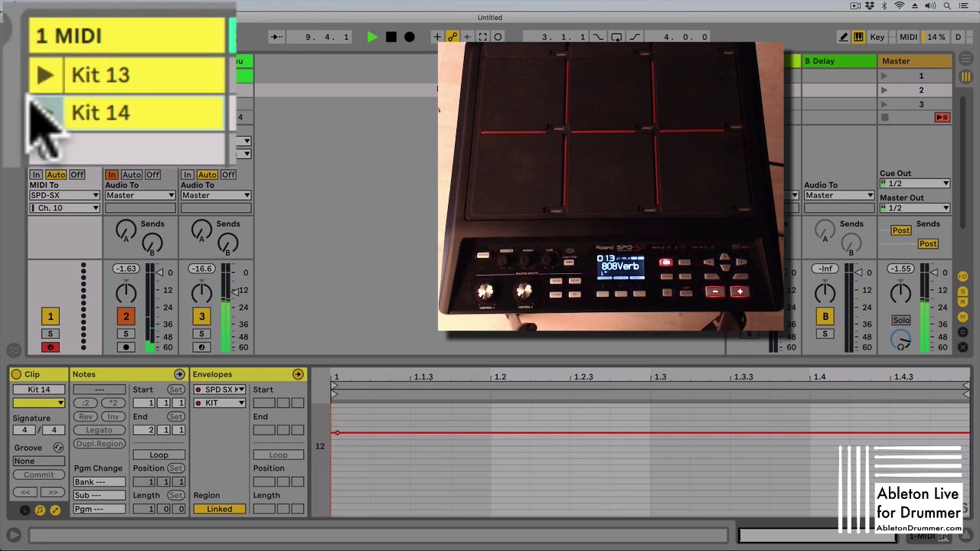Arm track 1 for recording

[x=51, y=347]
